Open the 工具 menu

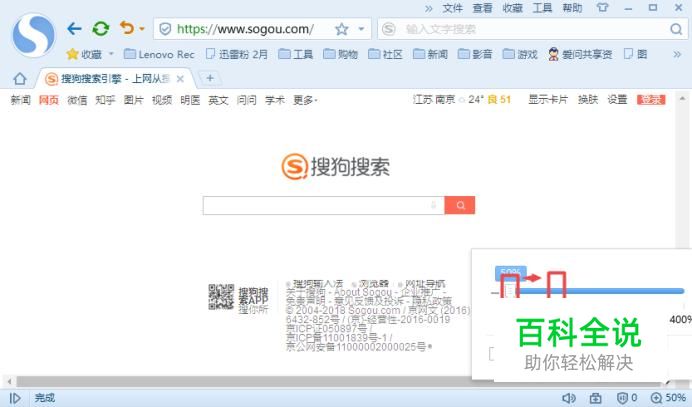[x=542, y=8]
